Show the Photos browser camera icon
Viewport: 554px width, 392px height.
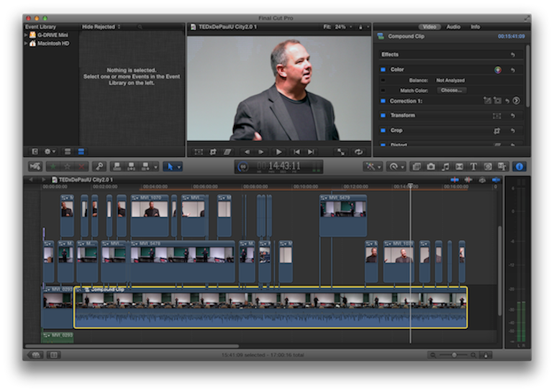point(431,166)
